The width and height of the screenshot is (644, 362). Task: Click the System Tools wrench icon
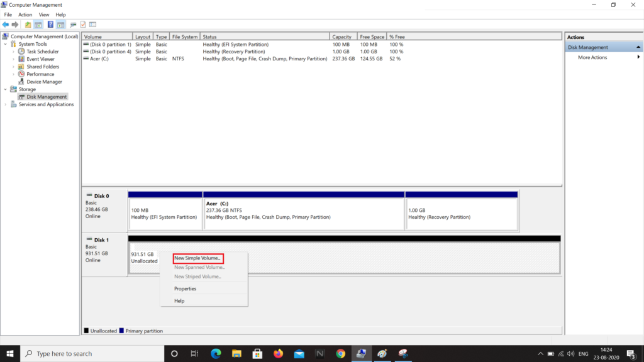click(x=14, y=44)
